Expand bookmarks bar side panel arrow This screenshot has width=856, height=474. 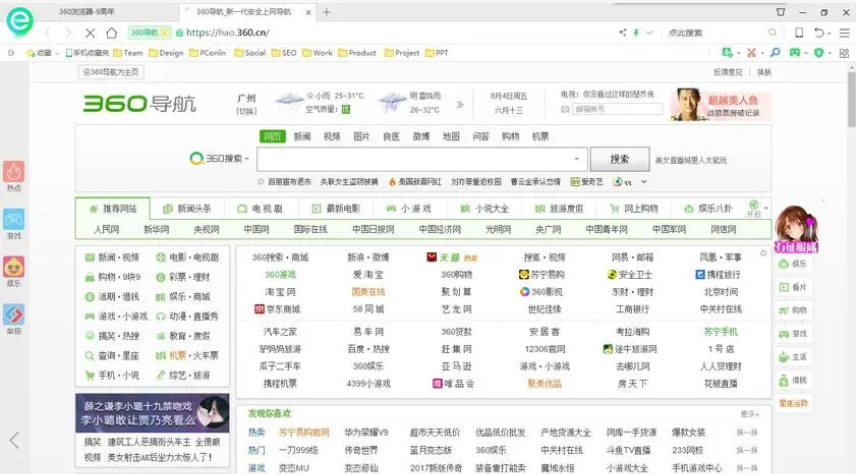(11, 53)
